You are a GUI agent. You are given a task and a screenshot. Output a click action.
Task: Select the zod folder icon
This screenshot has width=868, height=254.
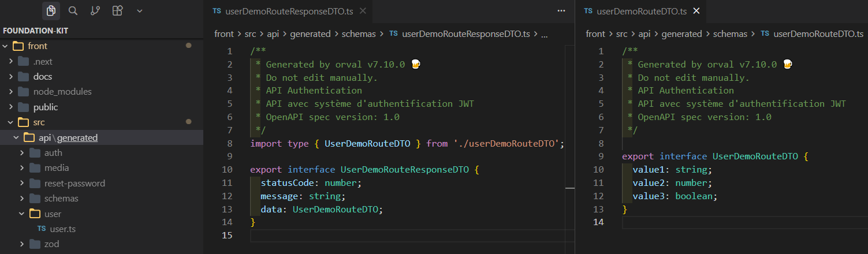tap(34, 244)
